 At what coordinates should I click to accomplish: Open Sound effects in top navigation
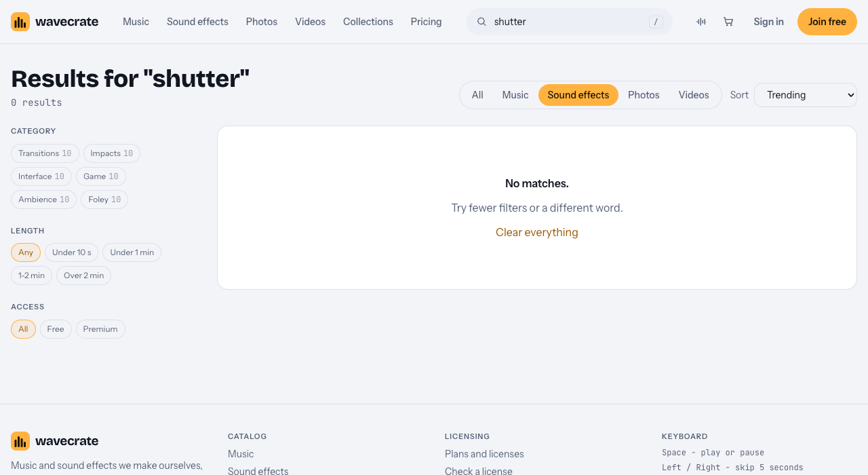197,22
